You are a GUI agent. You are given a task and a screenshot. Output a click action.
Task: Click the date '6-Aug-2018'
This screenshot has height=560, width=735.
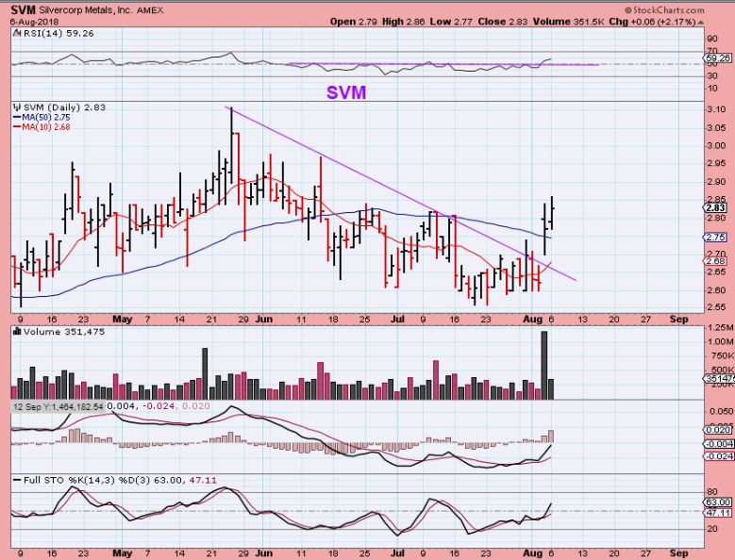pyautogui.click(x=34, y=22)
